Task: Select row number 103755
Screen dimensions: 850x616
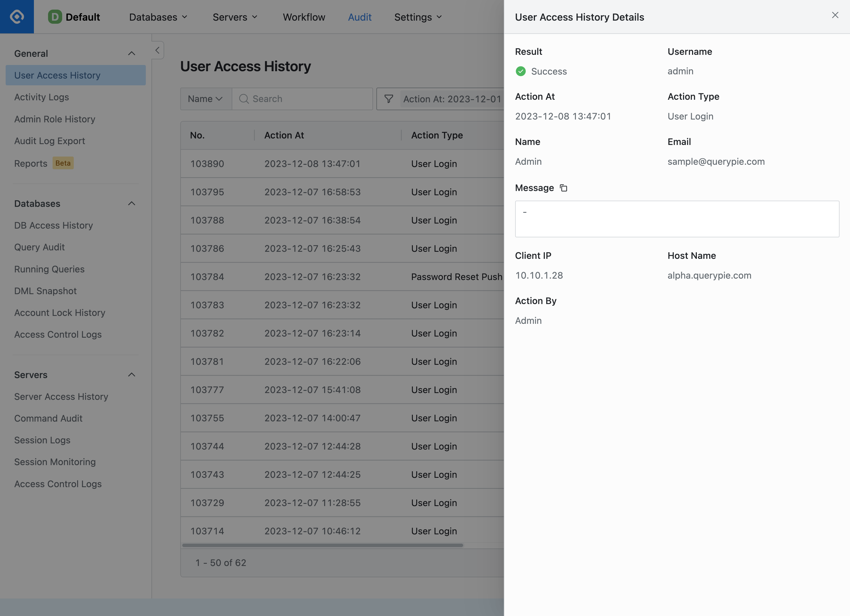Action: [342, 418]
